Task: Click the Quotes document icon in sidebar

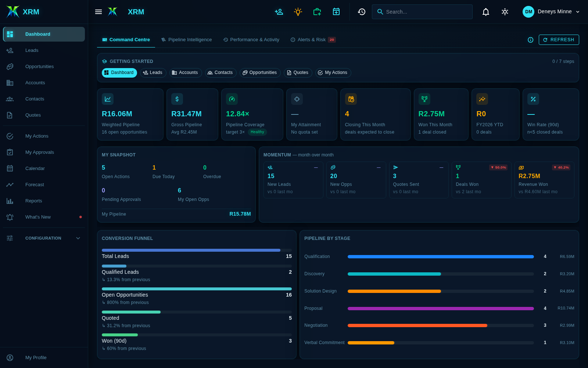Action: [10, 115]
